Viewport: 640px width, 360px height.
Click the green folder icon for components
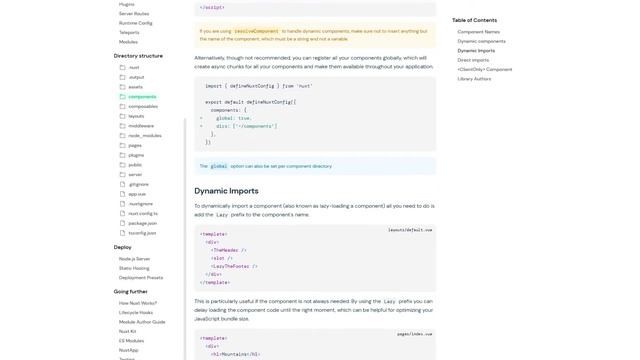[122, 97]
